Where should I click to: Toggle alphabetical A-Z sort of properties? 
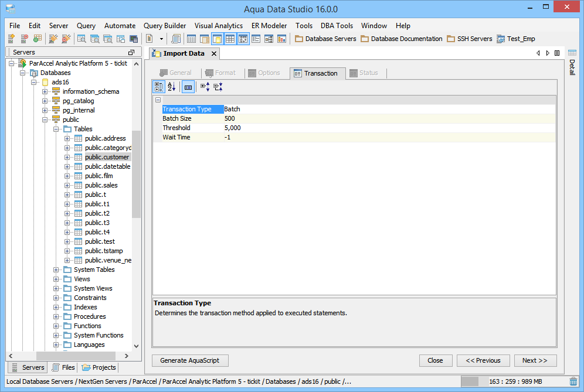pos(172,87)
